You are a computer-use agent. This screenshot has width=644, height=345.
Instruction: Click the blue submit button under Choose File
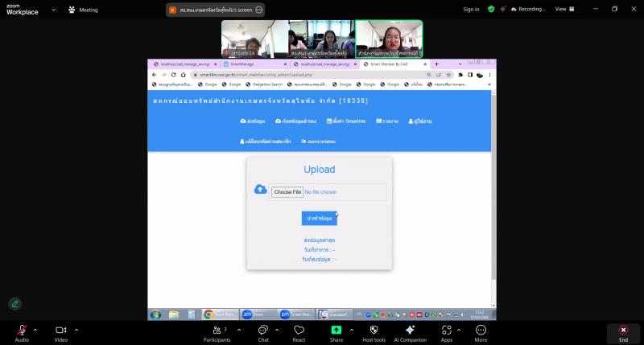319,218
